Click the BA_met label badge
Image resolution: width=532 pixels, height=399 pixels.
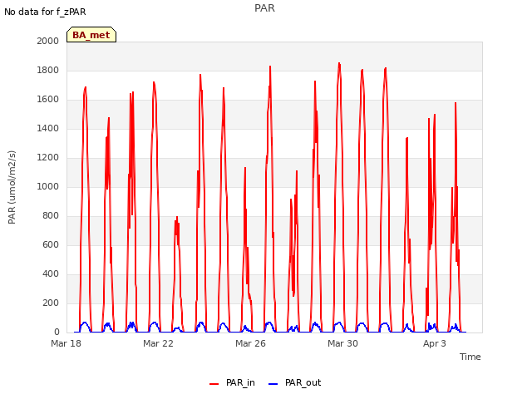click(91, 35)
